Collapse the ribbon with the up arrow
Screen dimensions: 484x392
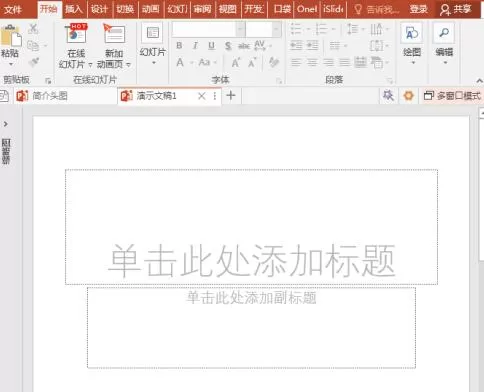[x=479, y=81]
